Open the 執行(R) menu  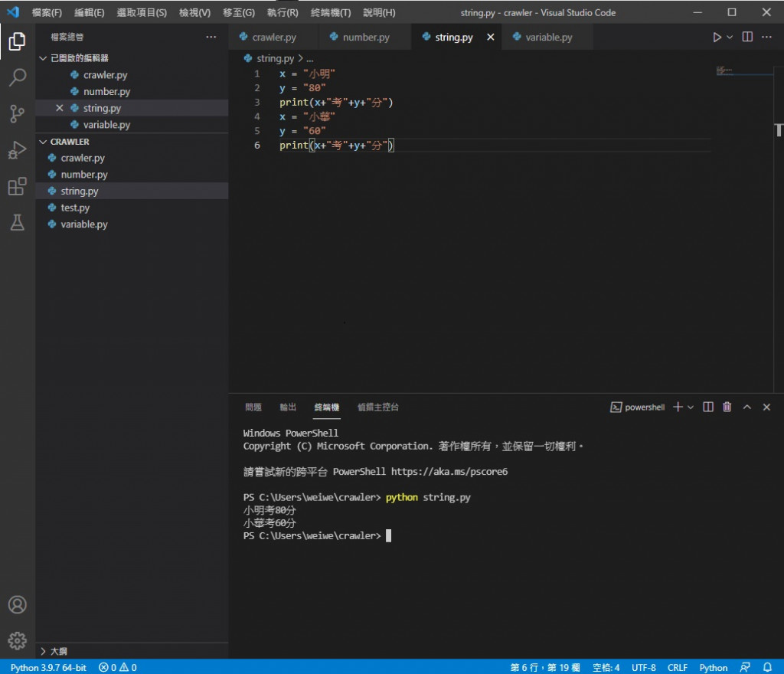click(283, 12)
